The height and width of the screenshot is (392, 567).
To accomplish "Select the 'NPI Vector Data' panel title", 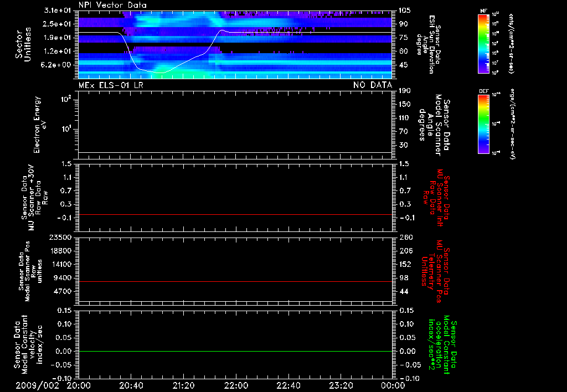I will (x=112, y=5).
